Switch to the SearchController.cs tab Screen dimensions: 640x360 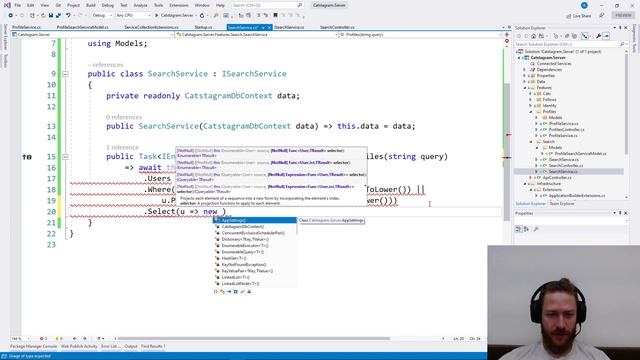[x=337, y=27]
